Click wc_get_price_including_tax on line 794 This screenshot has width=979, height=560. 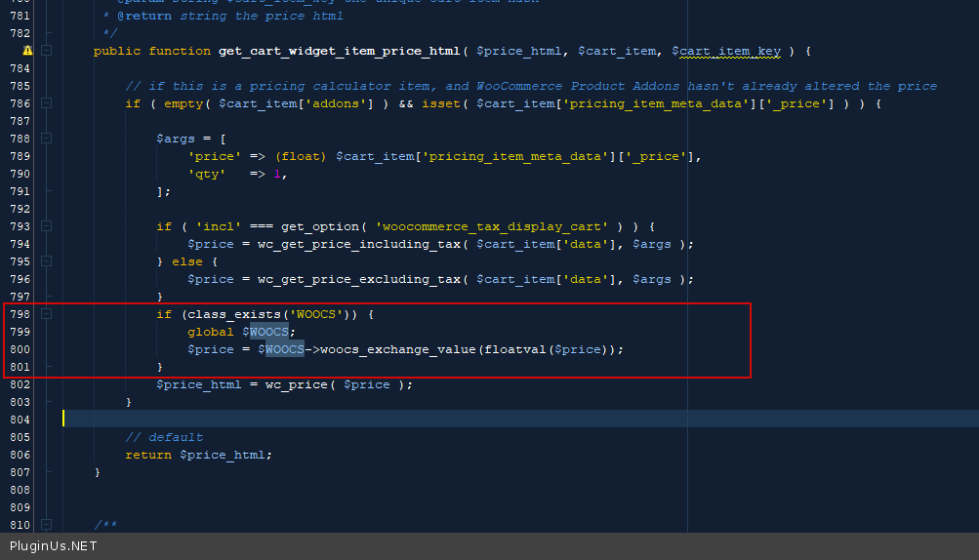coord(356,244)
